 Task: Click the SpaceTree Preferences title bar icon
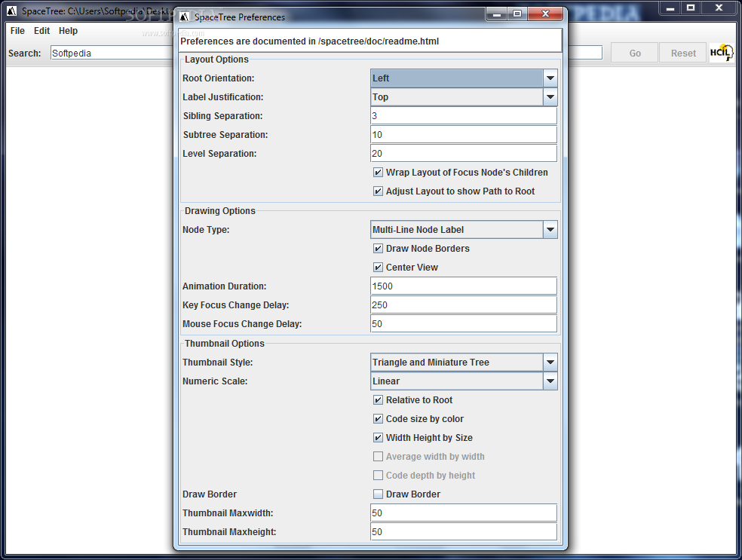185,17
